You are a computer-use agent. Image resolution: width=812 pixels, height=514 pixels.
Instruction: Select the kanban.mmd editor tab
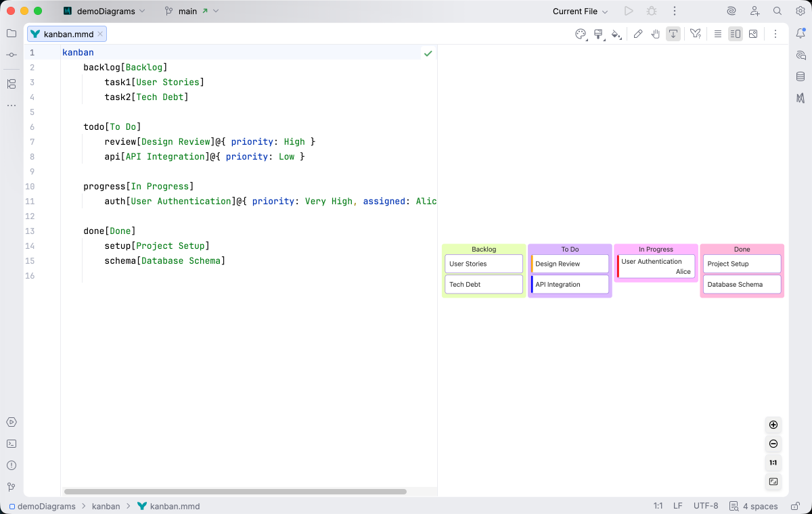pos(67,34)
